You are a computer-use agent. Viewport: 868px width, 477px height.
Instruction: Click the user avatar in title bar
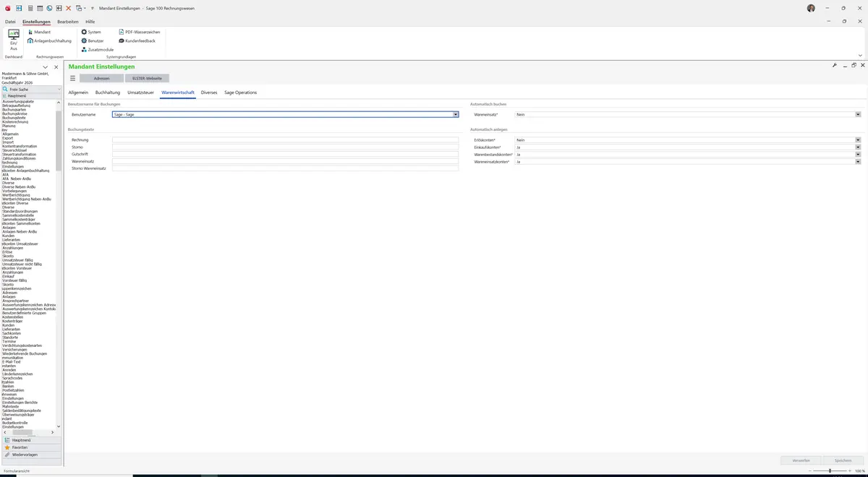(811, 8)
